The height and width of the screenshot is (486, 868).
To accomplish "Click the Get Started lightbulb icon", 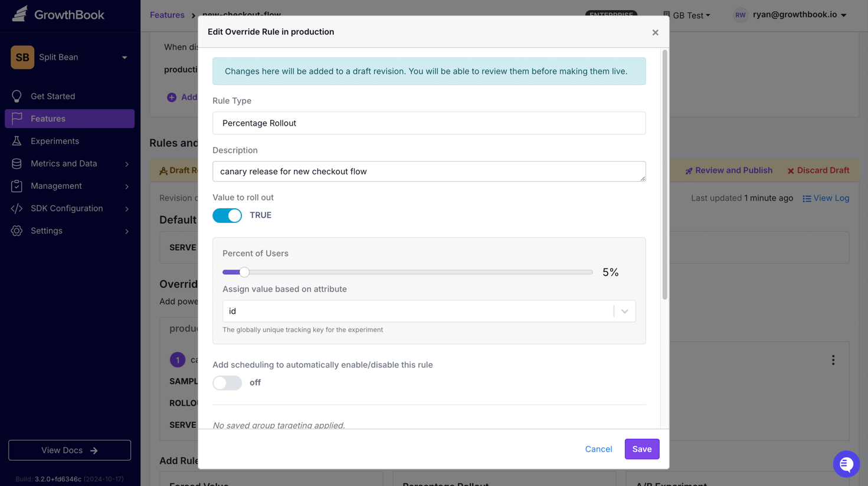I will (x=17, y=96).
